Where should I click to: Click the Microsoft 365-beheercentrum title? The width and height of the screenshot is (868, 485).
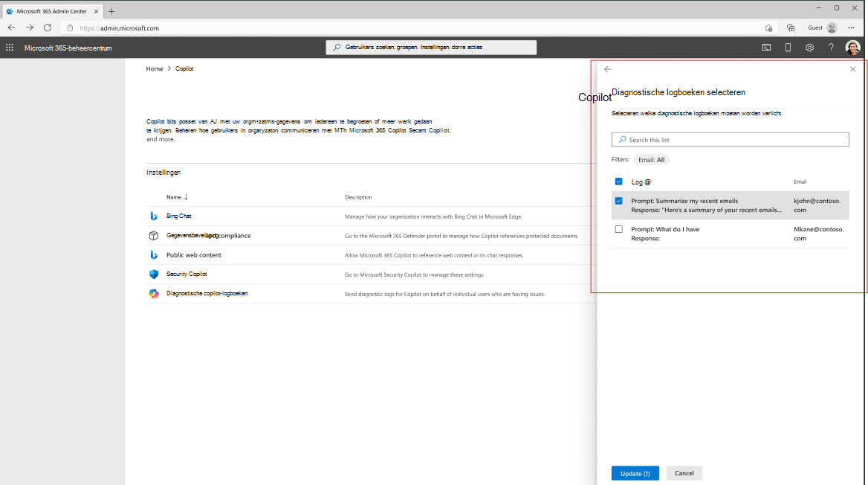68,48
